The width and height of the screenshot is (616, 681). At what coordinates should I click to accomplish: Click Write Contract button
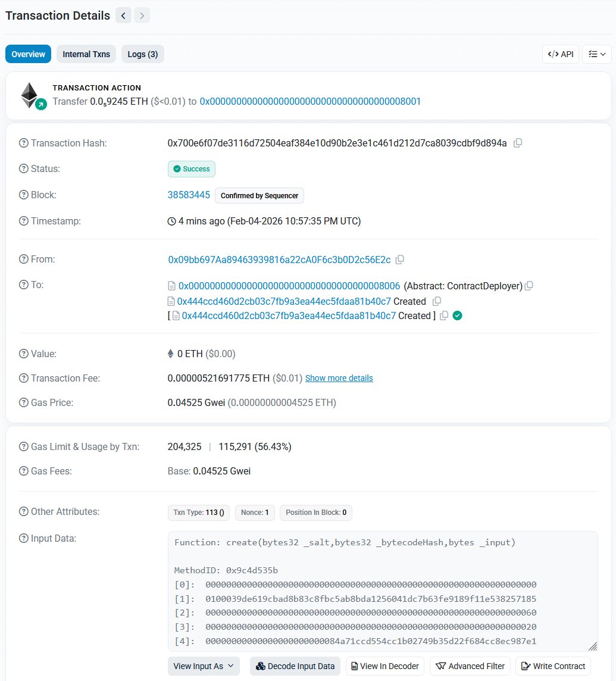553,666
